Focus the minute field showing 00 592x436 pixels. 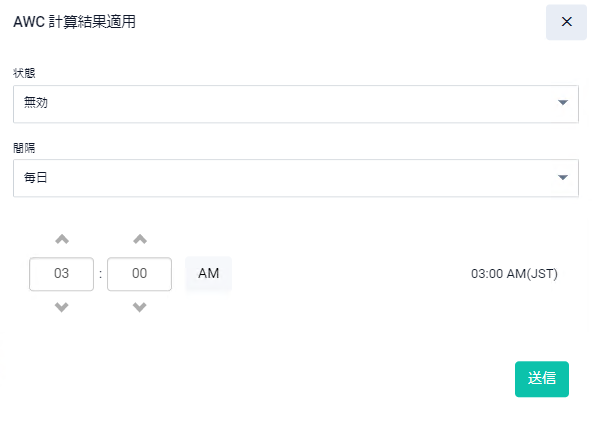point(139,274)
